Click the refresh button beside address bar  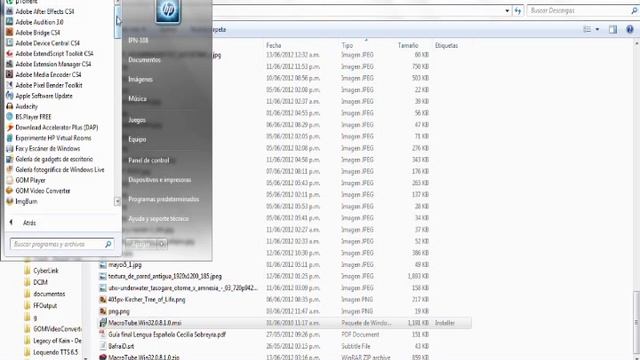518,11
